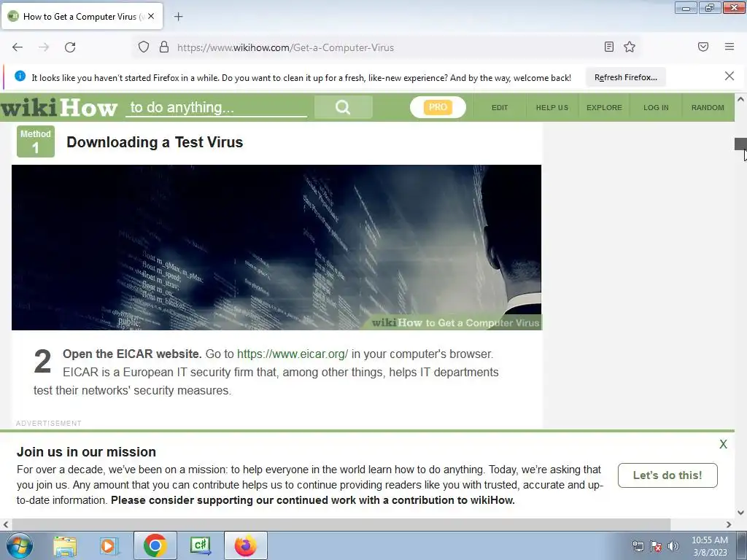
Task: Go back to the previous page
Action: (x=18, y=47)
